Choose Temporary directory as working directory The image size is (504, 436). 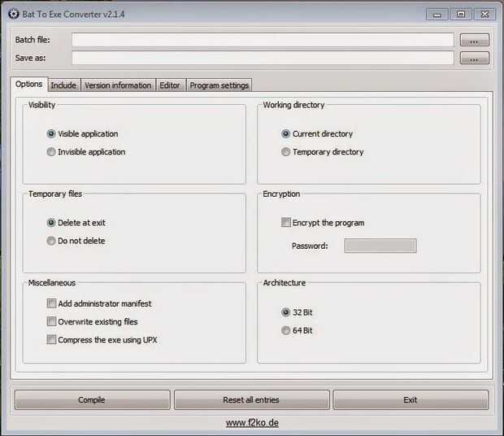(x=323, y=152)
